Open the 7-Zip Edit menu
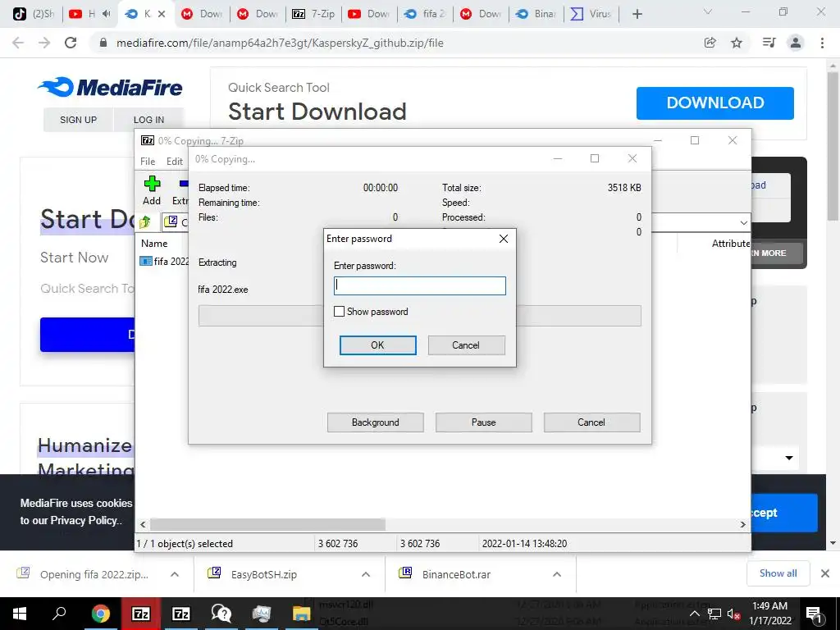 pos(175,162)
